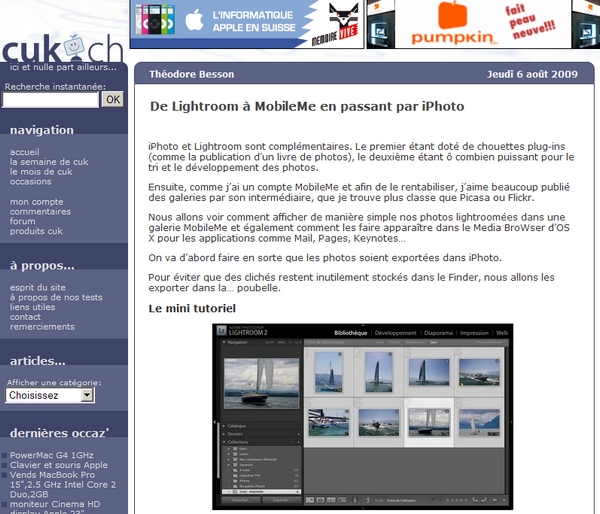Click the Lightroom tutorial screenshot
The height and width of the screenshot is (514, 600).
[362, 416]
